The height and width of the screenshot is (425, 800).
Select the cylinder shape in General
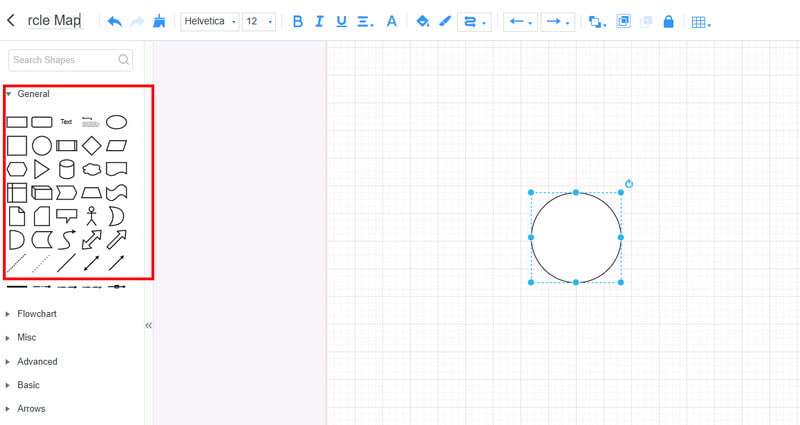click(67, 169)
